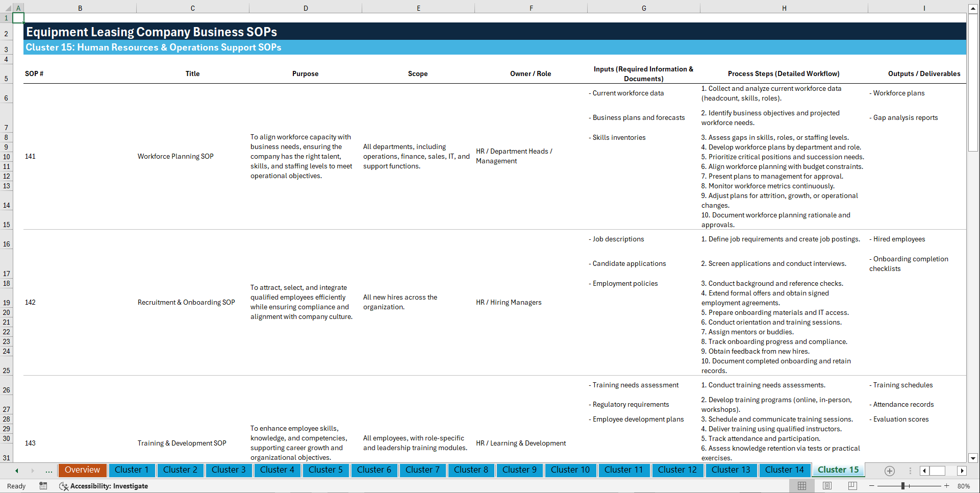Open Page Layout view from status bar
The image size is (980, 493).
point(827,486)
